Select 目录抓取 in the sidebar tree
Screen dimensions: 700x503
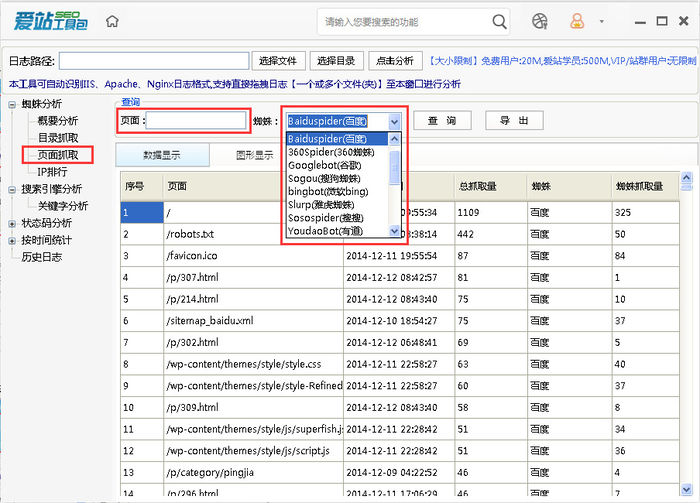(x=58, y=138)
